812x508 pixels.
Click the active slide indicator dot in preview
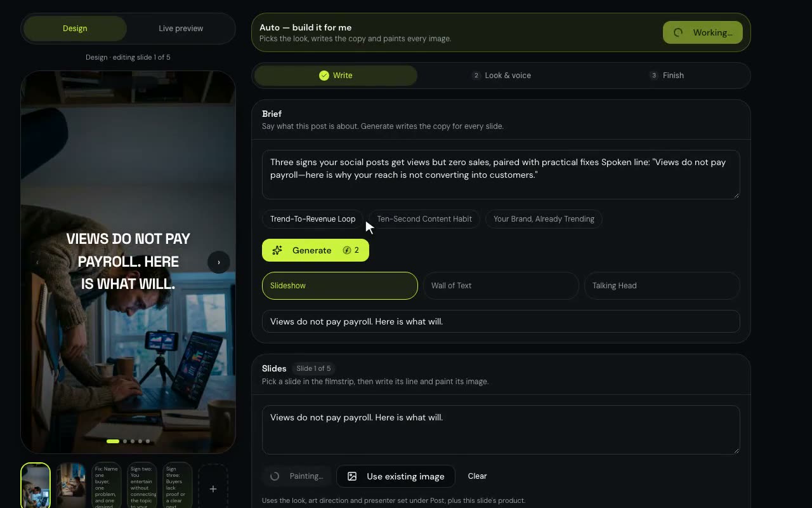point(113,441)
